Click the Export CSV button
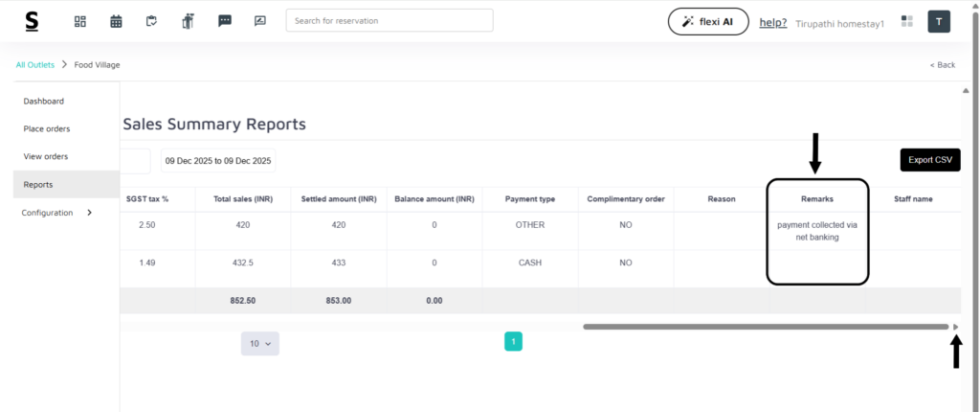Image resolution: width=980 pixels, height=412 pixels. (929, 160)
